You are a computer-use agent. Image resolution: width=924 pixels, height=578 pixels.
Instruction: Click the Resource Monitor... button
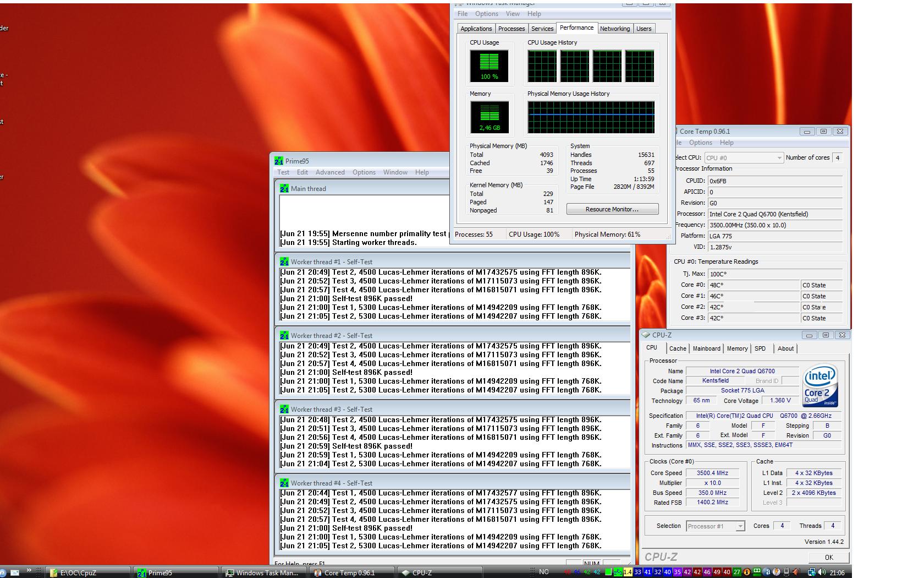click(612, 209)
